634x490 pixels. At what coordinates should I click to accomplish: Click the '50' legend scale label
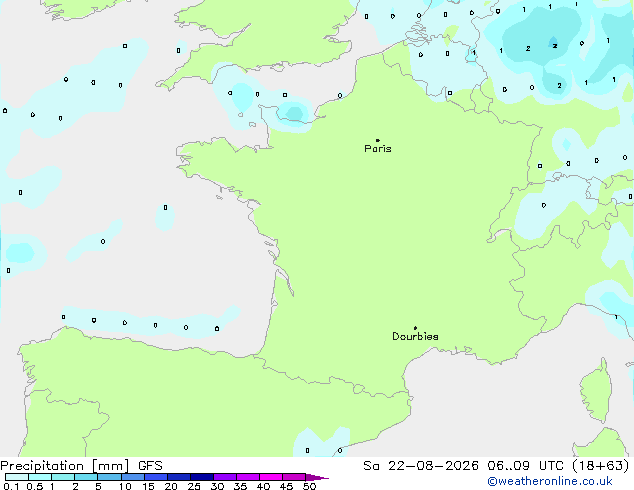tap(309, 486)
